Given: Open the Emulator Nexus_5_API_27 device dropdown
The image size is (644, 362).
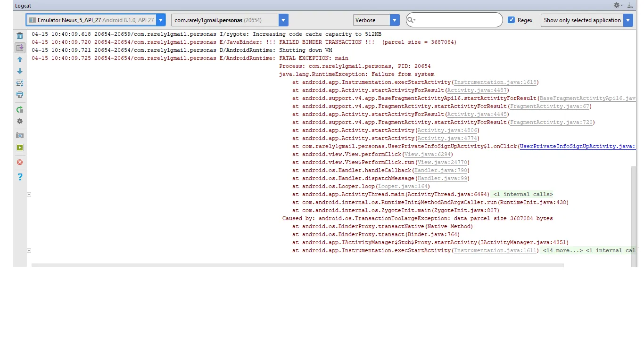Looking at the screenshot, I should (x=96, y=20).
